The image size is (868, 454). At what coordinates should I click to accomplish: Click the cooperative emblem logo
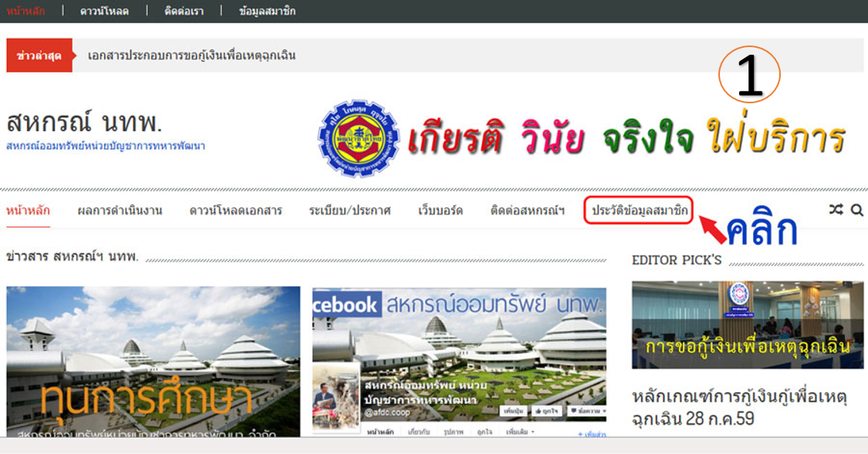(x=359, y=138)
